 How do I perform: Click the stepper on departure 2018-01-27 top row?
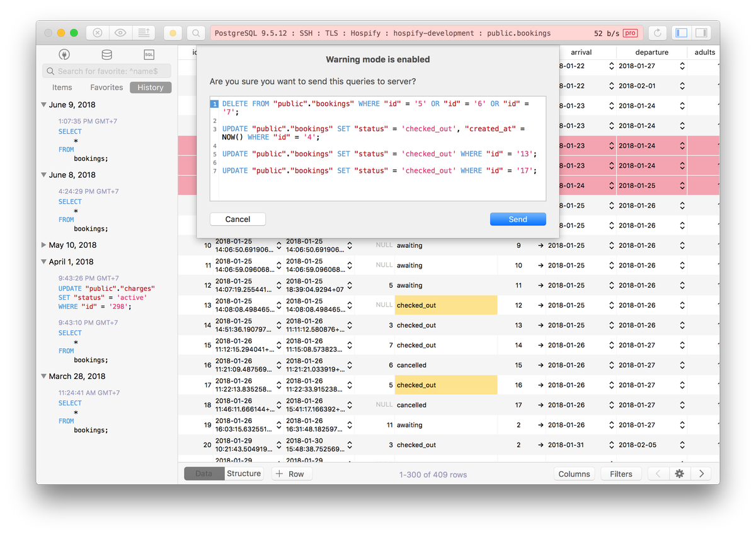tap(682, 66)
